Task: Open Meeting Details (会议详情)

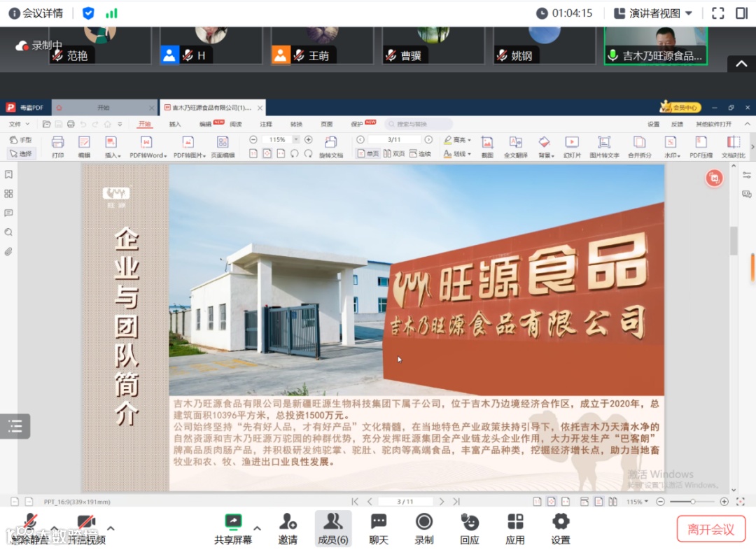Action: [36, 13]
